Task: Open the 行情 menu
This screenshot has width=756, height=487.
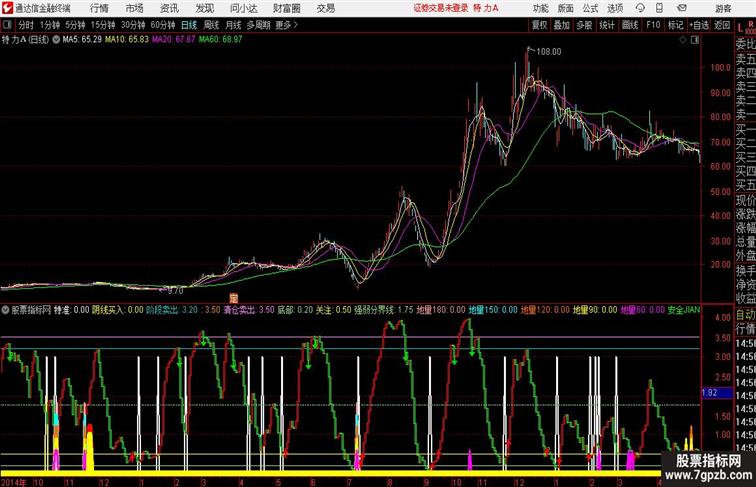Action: click(99, 8)
